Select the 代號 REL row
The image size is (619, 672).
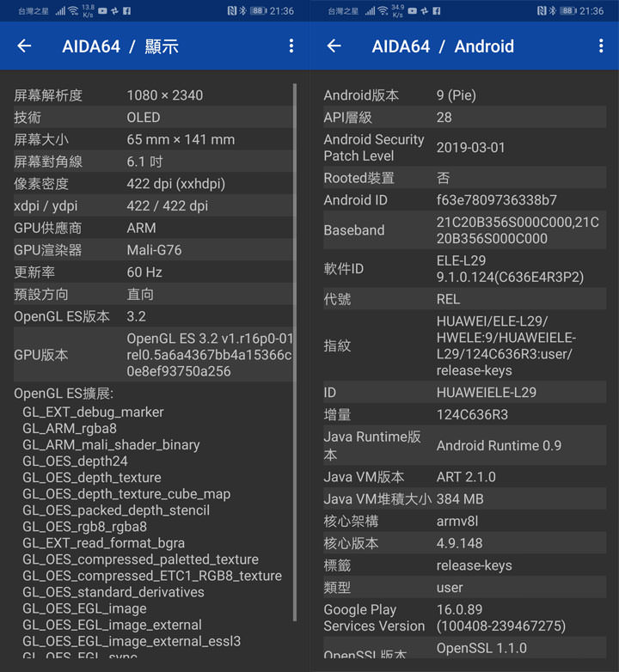coord(464,299)
